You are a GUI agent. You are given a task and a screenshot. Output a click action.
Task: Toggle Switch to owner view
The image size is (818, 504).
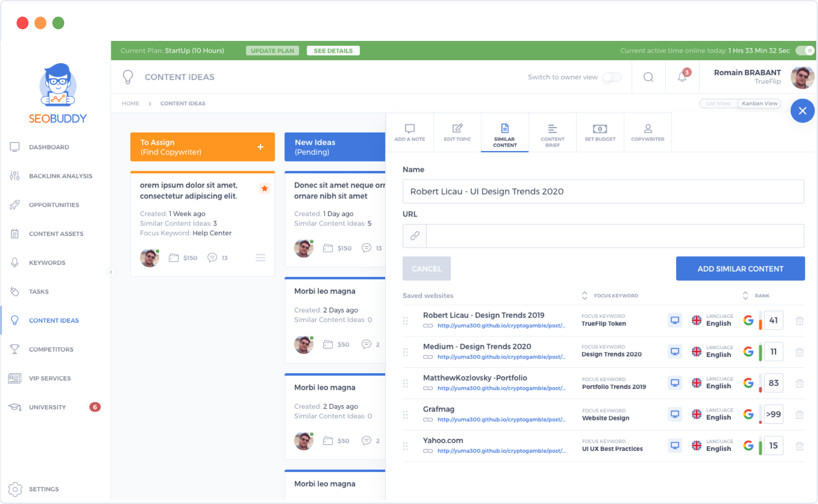[614, 77]
